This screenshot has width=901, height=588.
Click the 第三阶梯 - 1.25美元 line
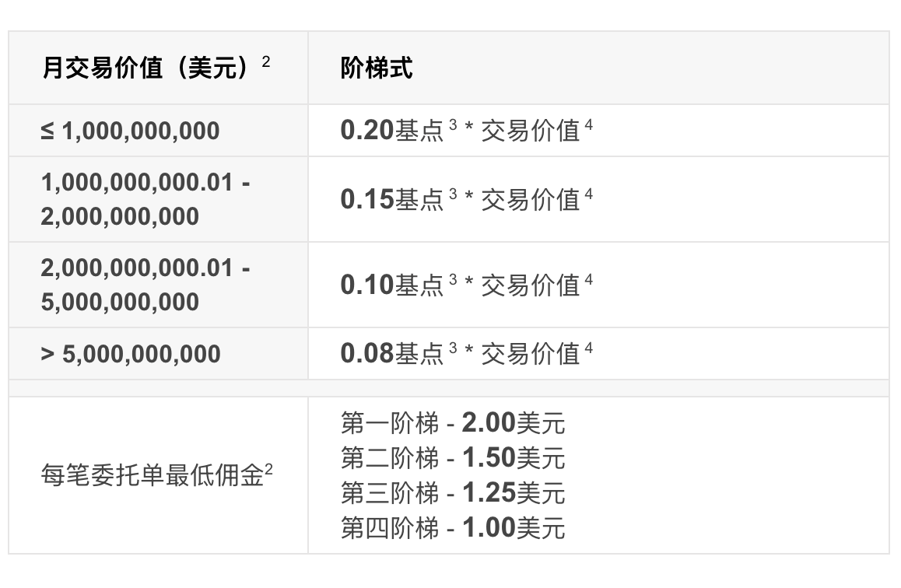[x=452, y=493]
